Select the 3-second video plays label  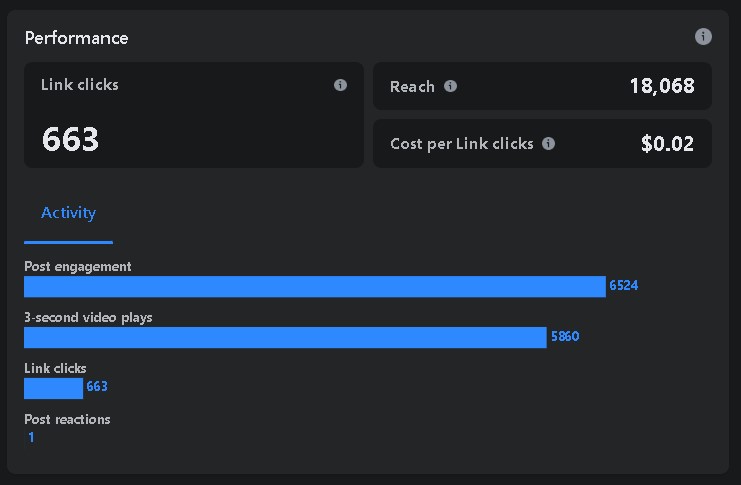[x=88, y=317]
